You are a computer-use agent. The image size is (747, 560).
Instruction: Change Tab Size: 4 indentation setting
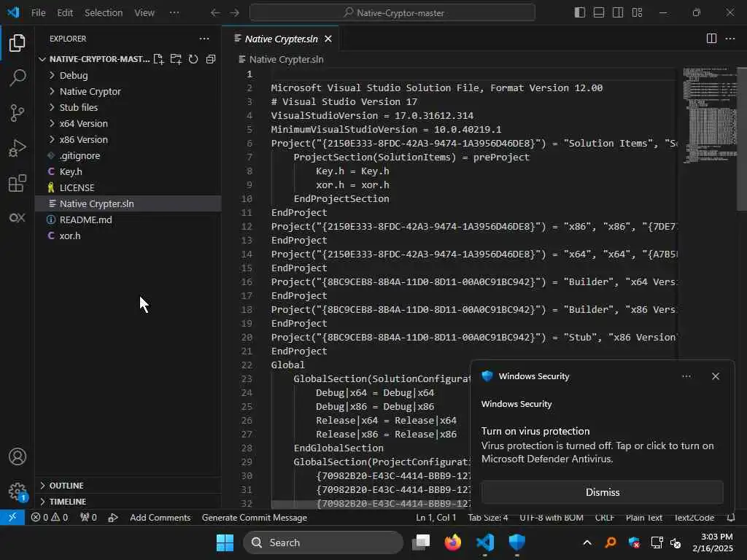[x=488, y=517]
